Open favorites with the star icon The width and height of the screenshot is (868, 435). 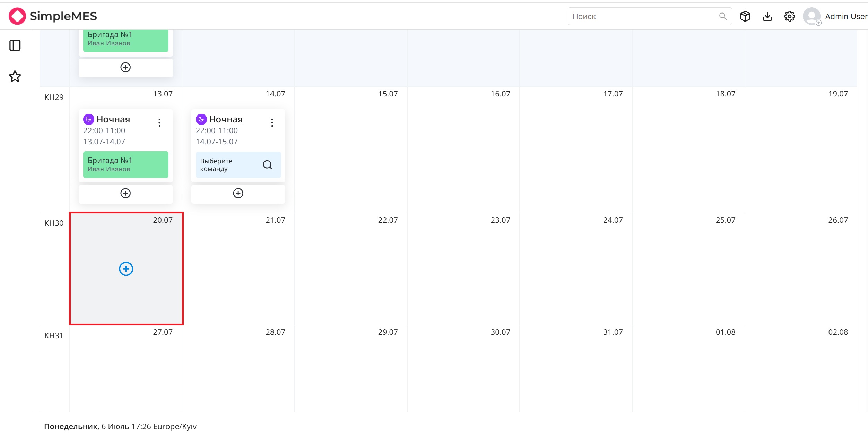pyautogui.click(x=15, y=76)
